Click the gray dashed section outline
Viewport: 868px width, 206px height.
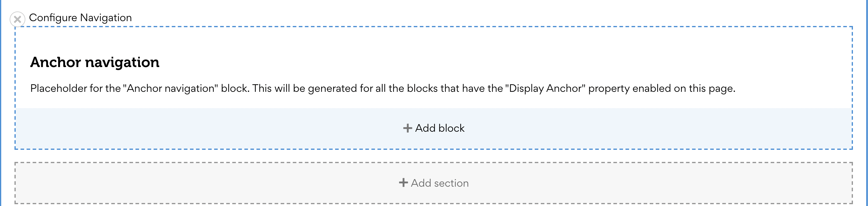(x=433, y=163)
